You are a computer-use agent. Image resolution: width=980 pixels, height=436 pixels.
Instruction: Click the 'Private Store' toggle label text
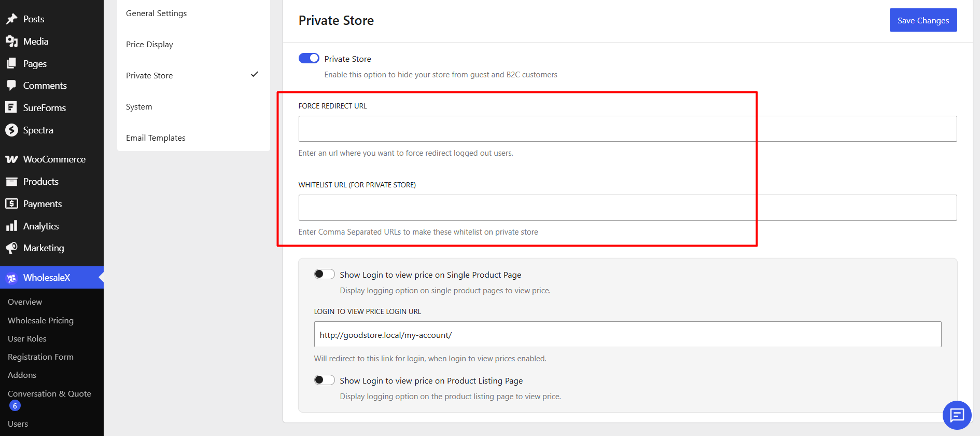pyautogui.click(x=348, y=59)
